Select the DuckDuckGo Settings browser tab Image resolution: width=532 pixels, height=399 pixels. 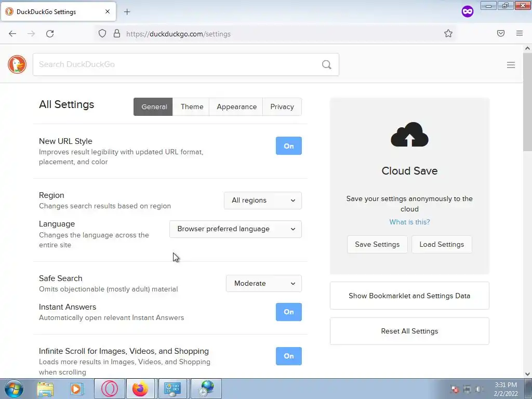point(58,12)
